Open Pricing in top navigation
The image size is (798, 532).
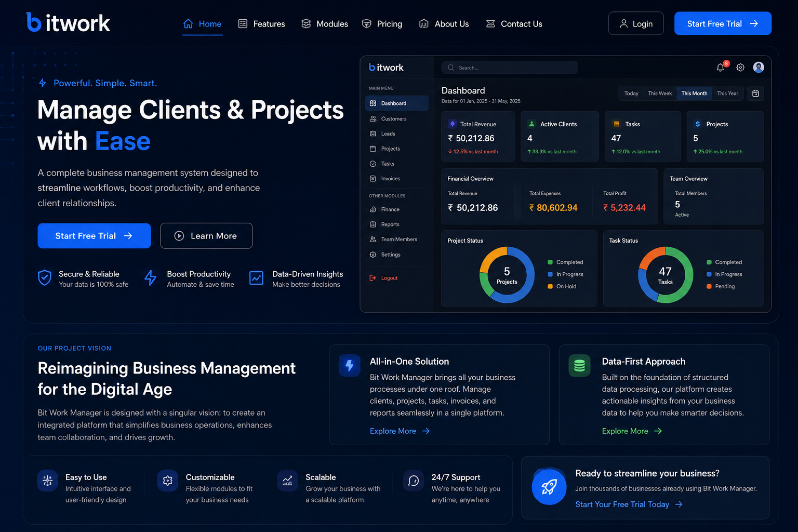point(382,24)
